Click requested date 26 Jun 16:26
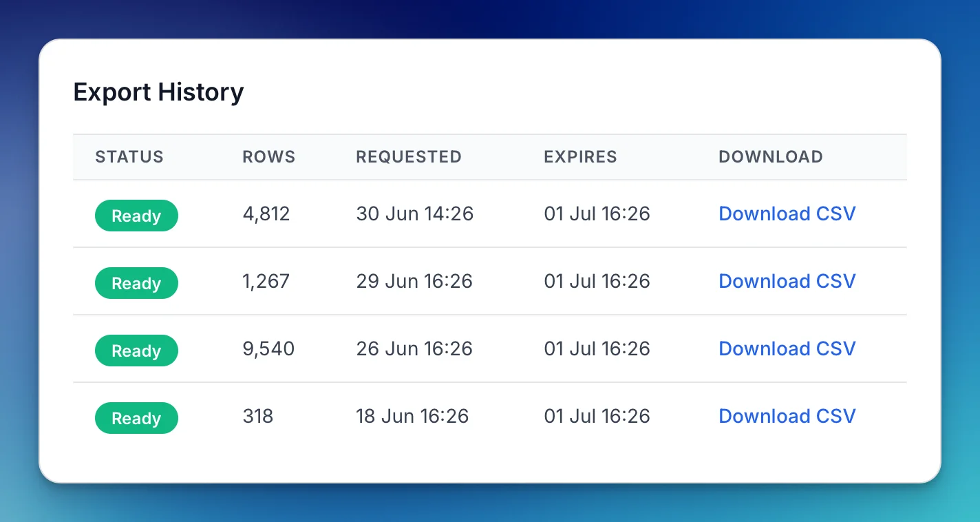 [414, 348]
